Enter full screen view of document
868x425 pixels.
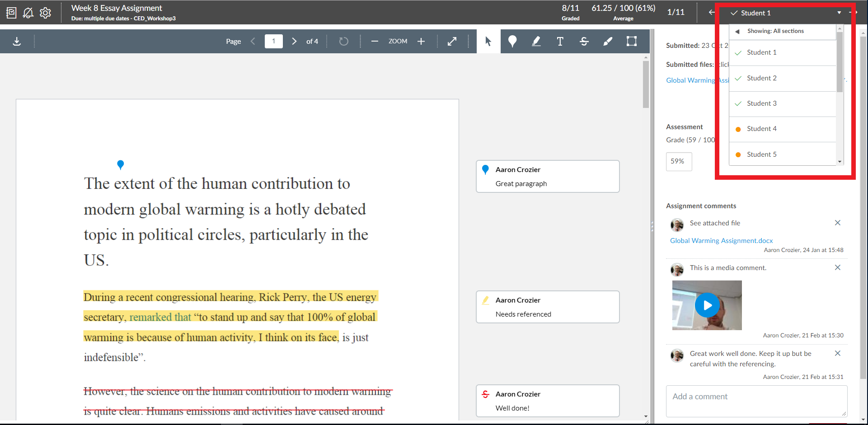(452, 42)
